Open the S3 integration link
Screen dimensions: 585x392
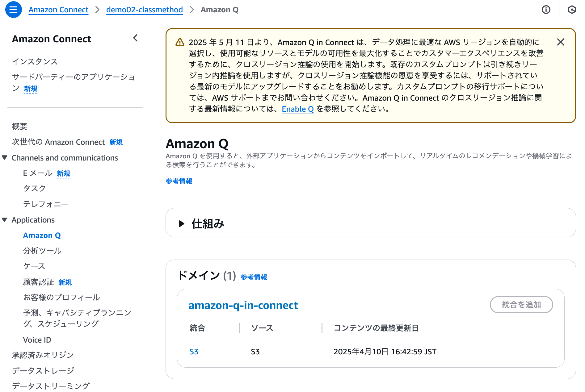tap(194, 352)
